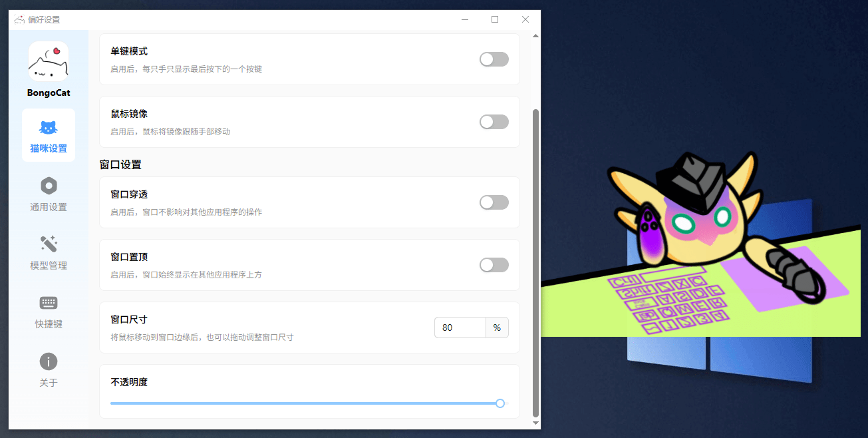Click the opacity slider handle (不透明度)

pos(500,403)
